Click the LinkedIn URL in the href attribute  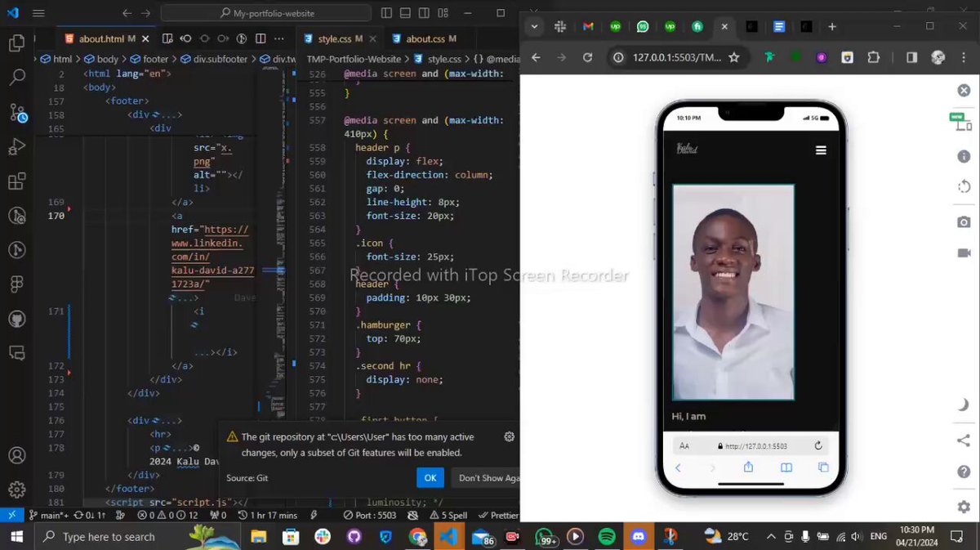[x=212, y=257]
